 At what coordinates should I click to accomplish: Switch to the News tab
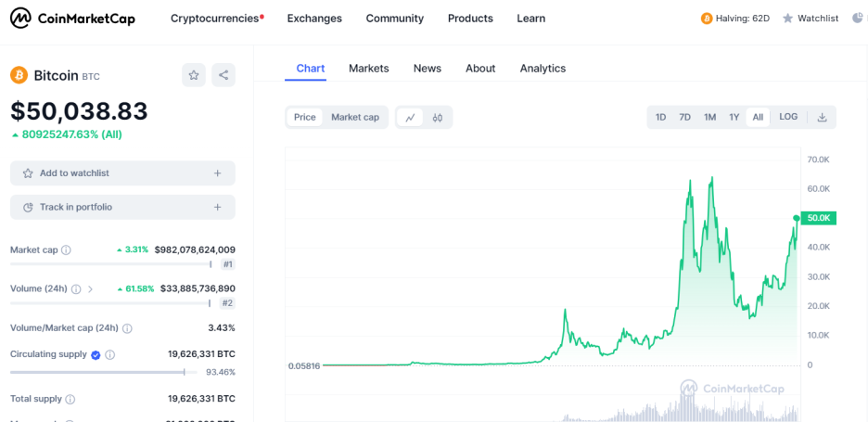[x=428, y=68]
